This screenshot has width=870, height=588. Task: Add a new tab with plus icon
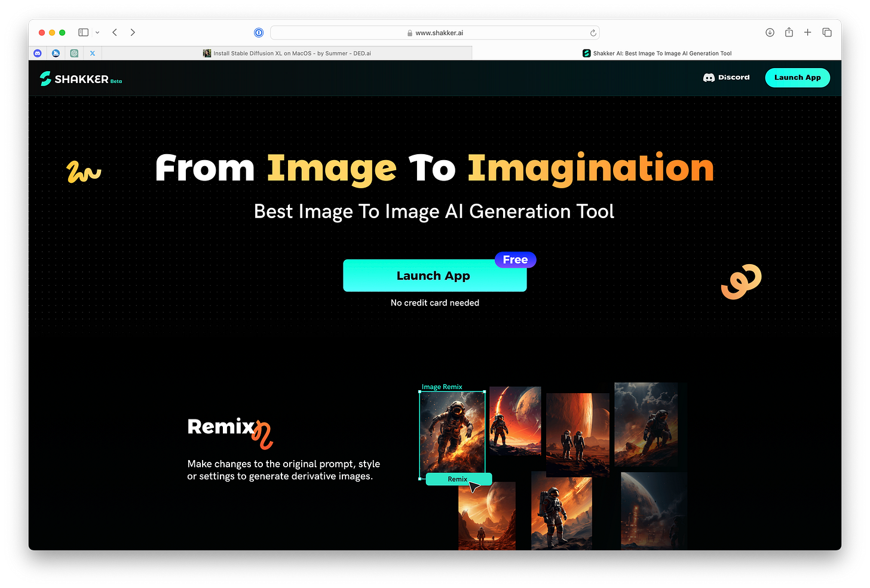[807, 32]
